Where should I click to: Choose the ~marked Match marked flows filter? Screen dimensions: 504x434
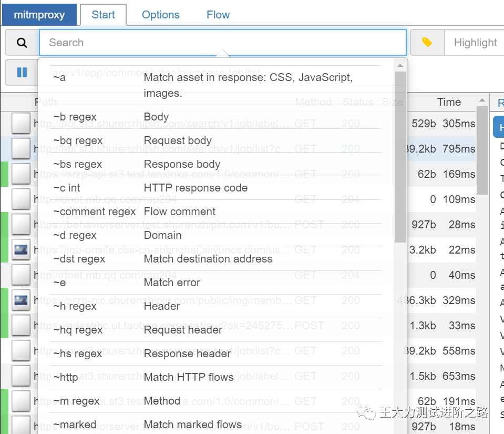(x=215, y=425)
